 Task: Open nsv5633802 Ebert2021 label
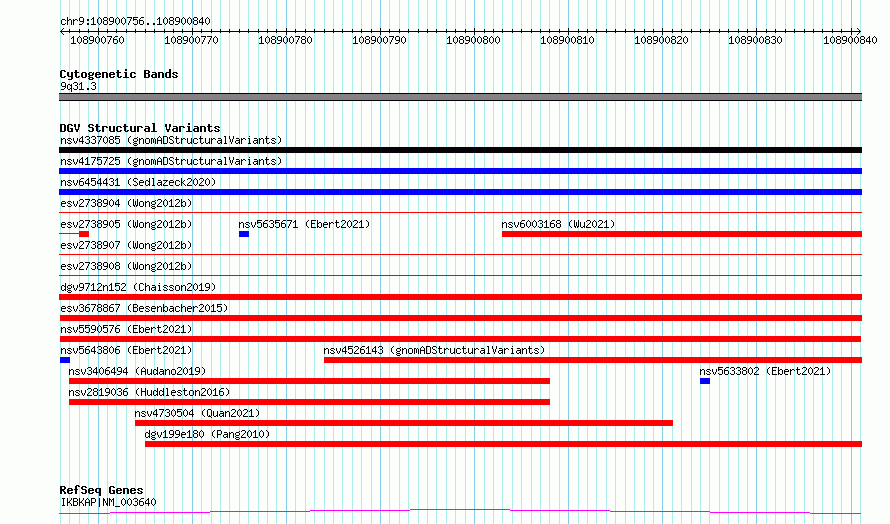point(765,371)
